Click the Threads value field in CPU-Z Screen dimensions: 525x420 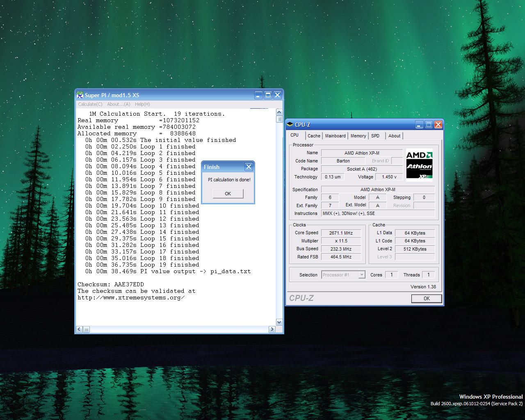(428, 275)
